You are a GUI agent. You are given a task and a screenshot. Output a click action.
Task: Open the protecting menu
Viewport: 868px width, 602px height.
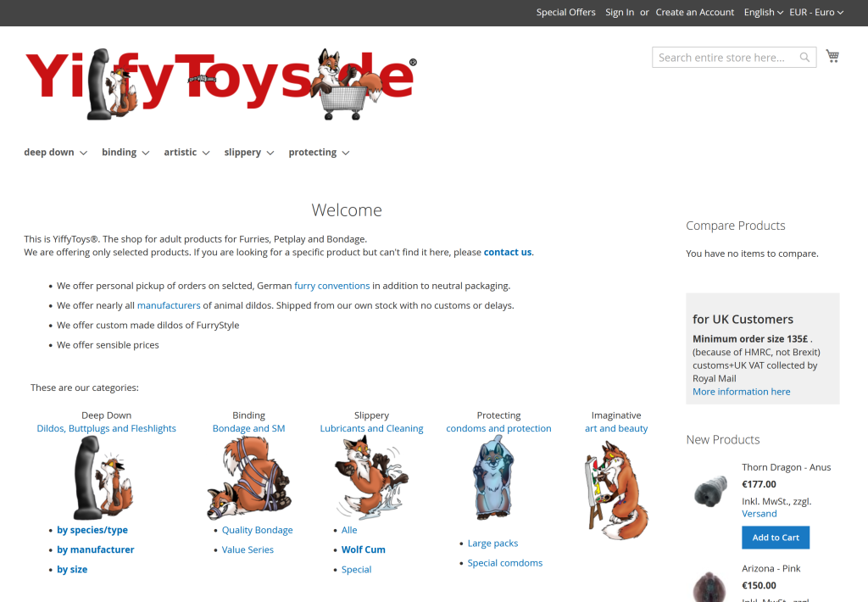click(319, 153)
